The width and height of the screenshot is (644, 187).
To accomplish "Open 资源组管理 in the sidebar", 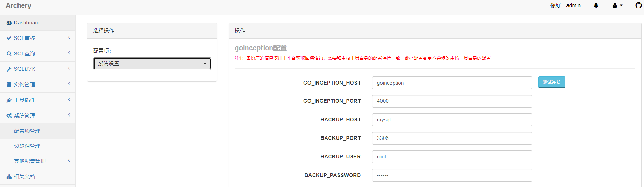I will tap(27, 146).
